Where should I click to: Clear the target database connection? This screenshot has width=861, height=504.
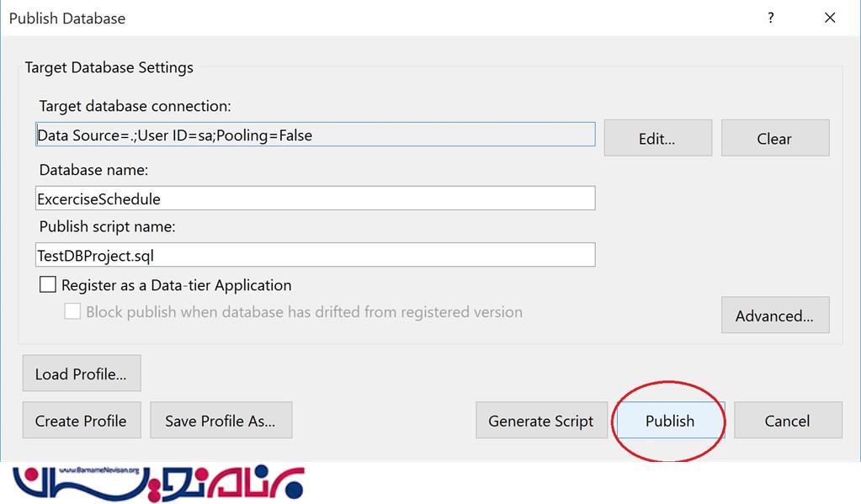(x=775, y=138)
